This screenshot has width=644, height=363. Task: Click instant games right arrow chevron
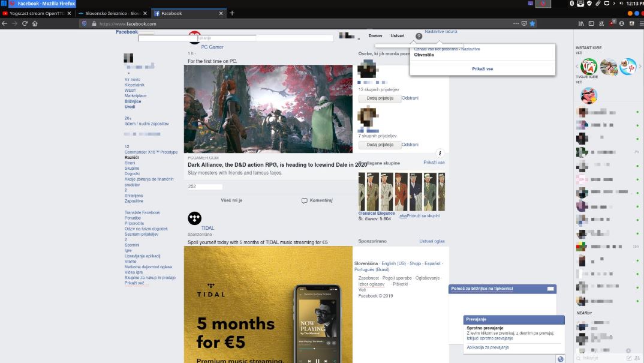pos(640,66)
